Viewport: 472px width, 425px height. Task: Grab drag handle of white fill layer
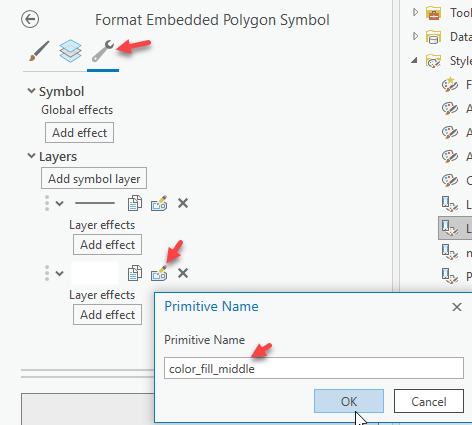tap(47, 273)
